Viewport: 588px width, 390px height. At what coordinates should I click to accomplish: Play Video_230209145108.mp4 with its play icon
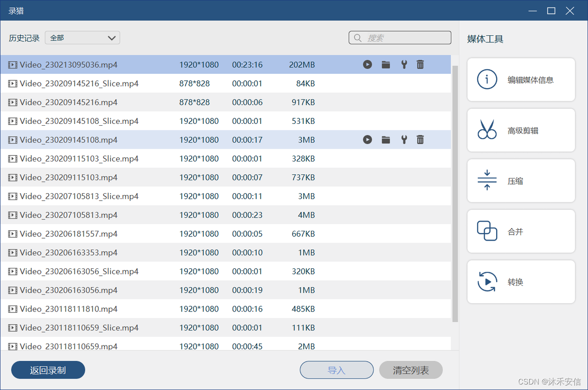point(367,139)
